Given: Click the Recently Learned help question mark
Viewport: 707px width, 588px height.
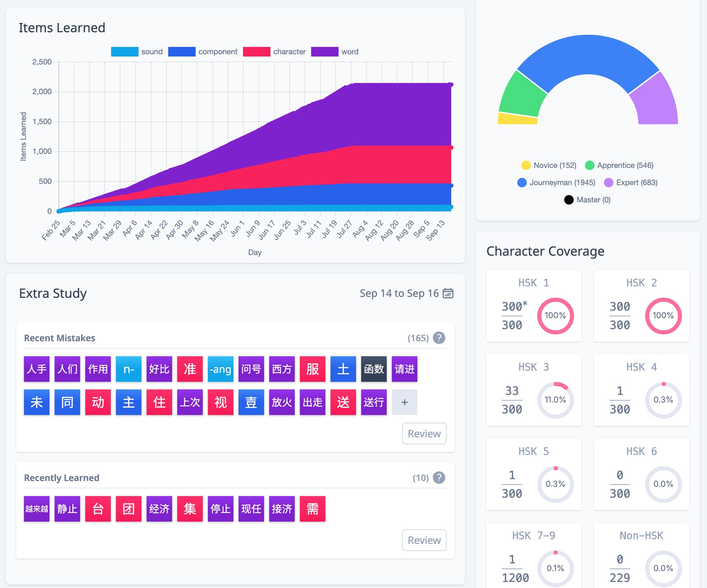Looking at the screenshot, I should (439, 478).
